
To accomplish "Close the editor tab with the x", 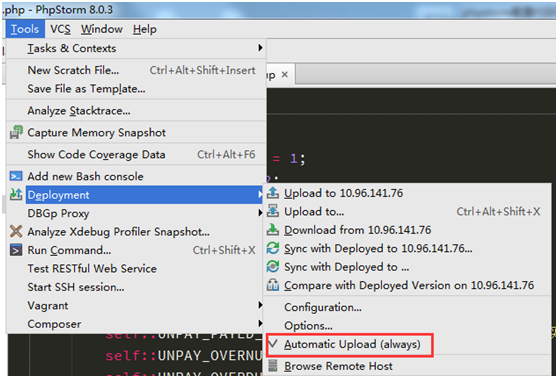I will pos(285,74).
